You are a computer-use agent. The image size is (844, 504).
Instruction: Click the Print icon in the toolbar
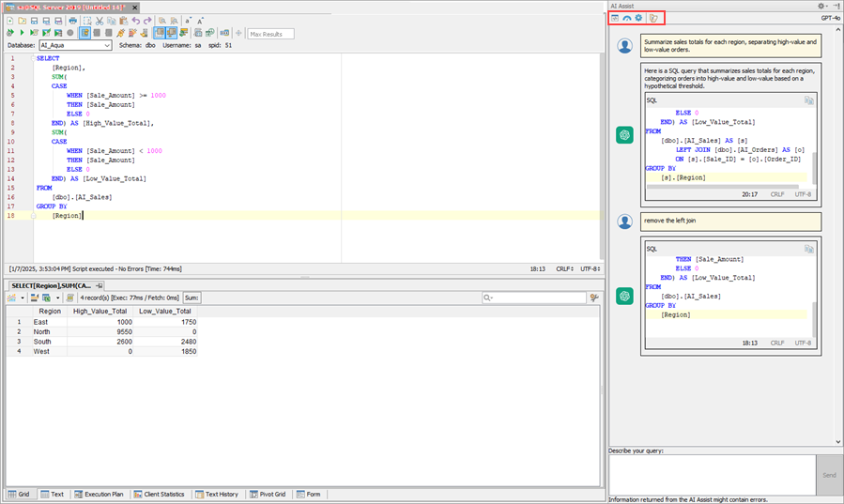(x=73, y=20)
